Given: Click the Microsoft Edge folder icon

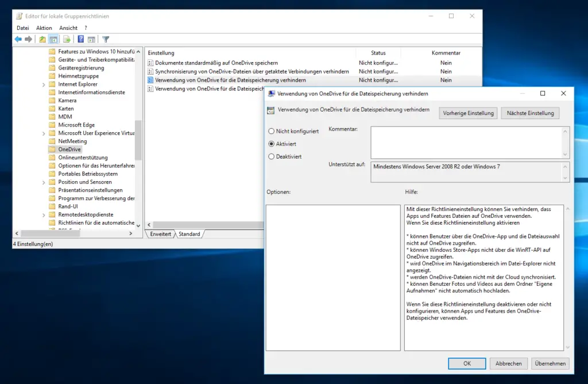Looking at the screenshot, I should tap(52, 125).
